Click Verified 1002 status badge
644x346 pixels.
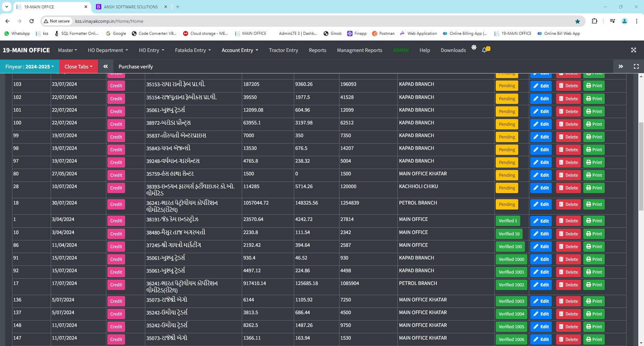click(x=511, y=285)
